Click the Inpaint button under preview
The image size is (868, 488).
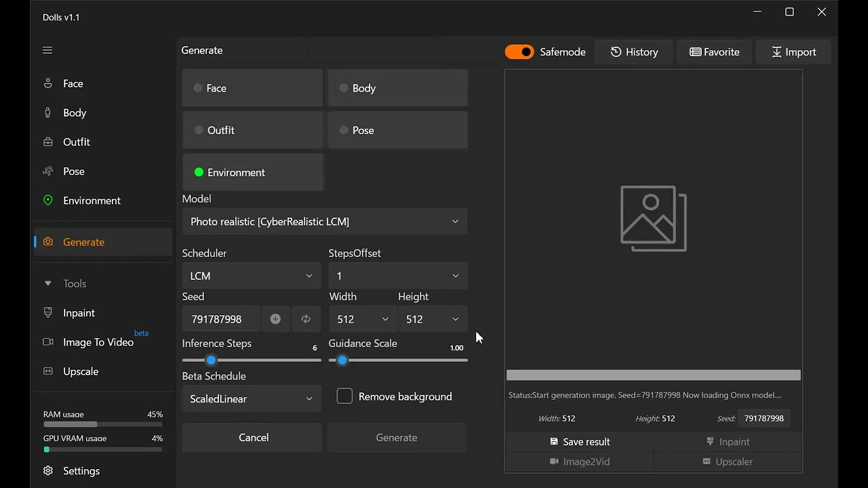point(728,441)
